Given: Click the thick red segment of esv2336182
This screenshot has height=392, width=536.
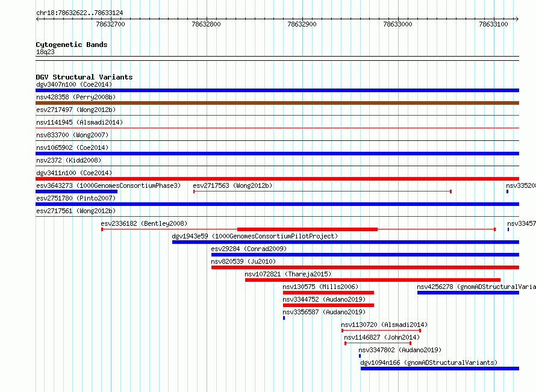Looking at the screenshot, I should click(307, 229).
